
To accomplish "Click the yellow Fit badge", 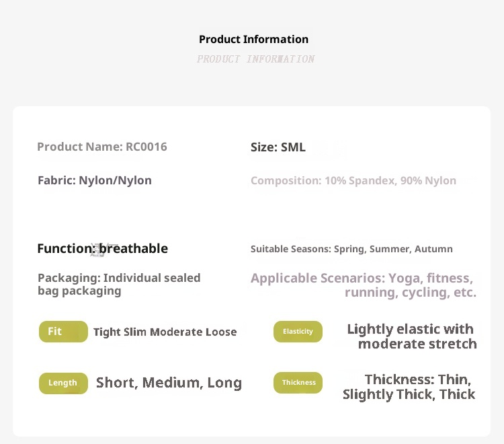I will 63,332.
